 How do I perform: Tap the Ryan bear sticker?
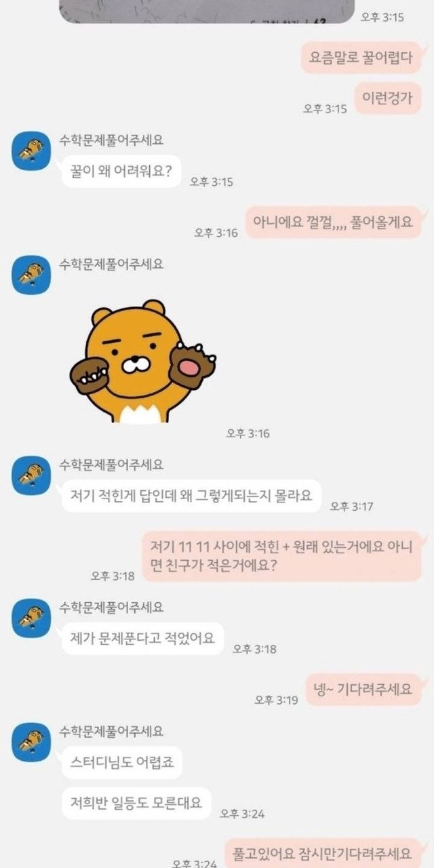tap(142, 361)
